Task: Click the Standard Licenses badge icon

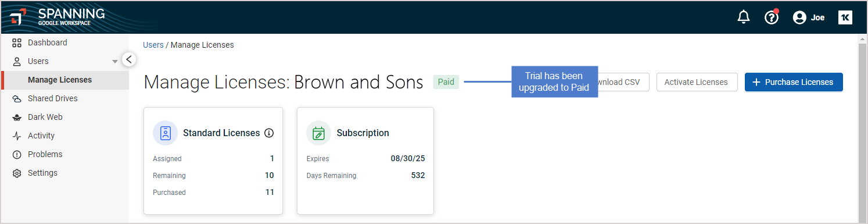Action: click(x=166, y=133)
